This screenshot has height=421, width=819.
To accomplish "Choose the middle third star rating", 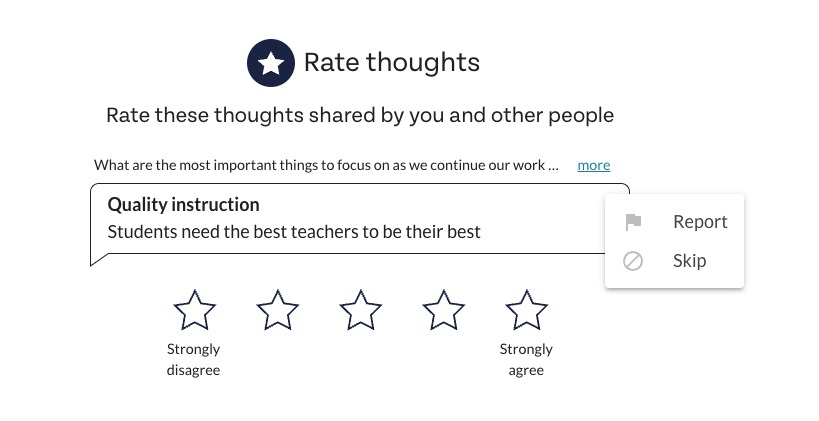I will [360, 310].
